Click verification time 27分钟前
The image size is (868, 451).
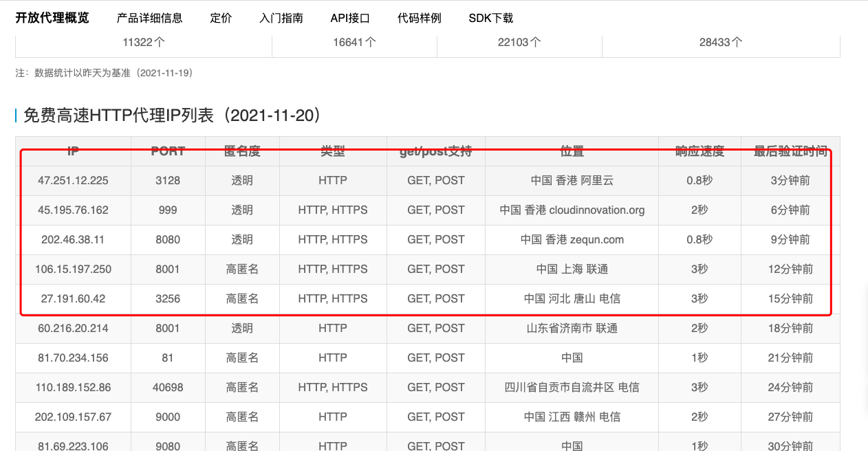tap(790, 417)
